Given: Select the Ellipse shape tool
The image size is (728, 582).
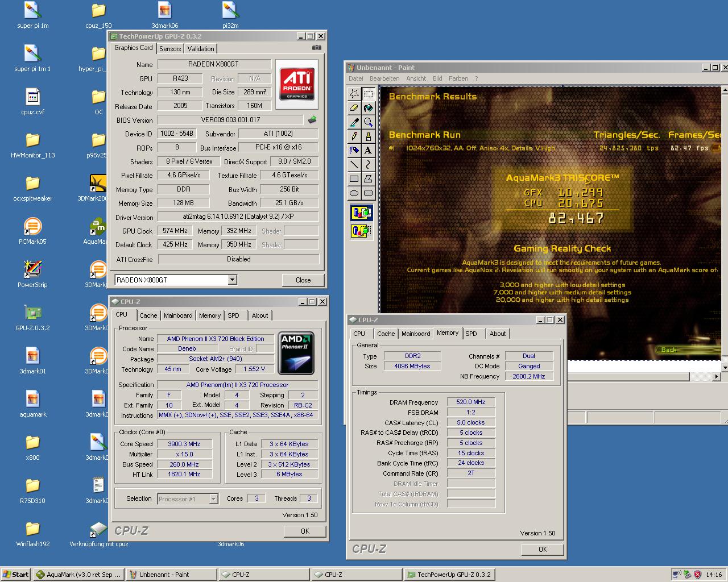Looking at the screenshot, I should [354, 193].
